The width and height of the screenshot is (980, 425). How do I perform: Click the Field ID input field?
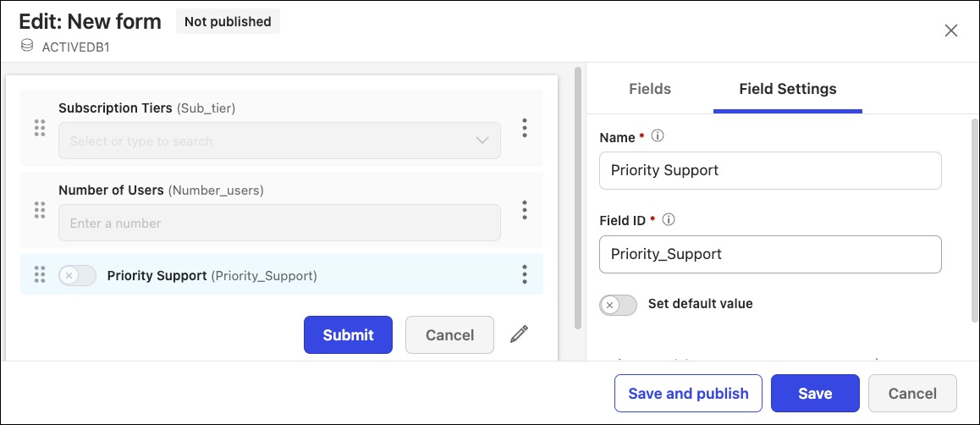pyautogui.click(x=770, y=254)
